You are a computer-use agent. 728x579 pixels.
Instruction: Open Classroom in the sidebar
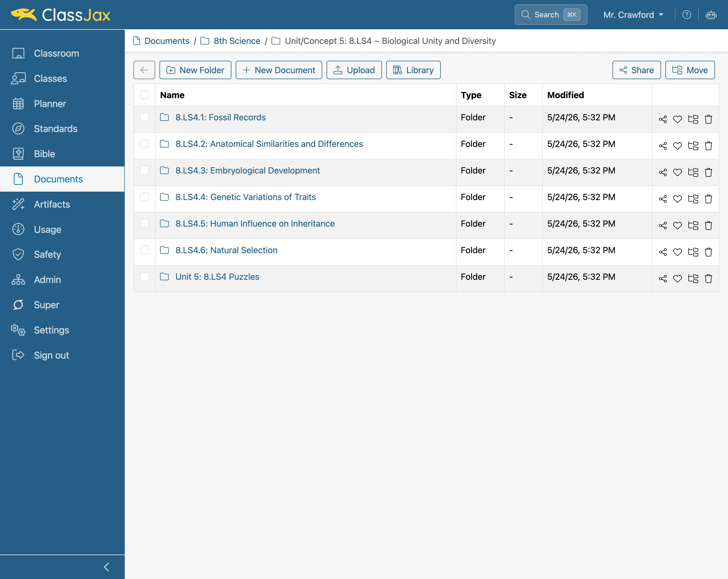[62, 53]
